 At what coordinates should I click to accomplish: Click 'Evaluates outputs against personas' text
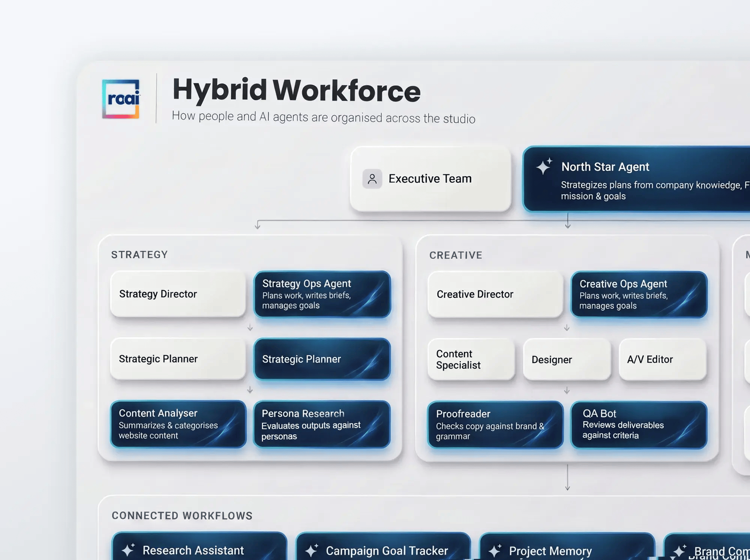coord(311,431)
